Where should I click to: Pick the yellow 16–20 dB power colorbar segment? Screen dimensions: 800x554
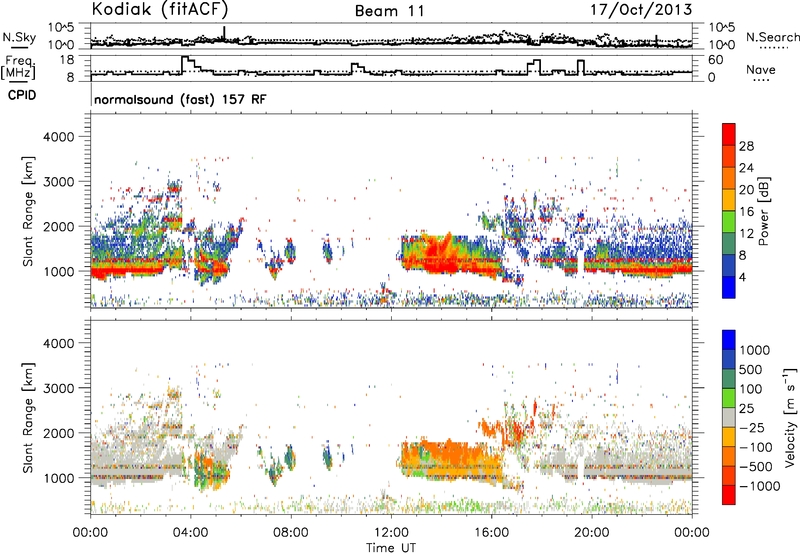(729, 200)
